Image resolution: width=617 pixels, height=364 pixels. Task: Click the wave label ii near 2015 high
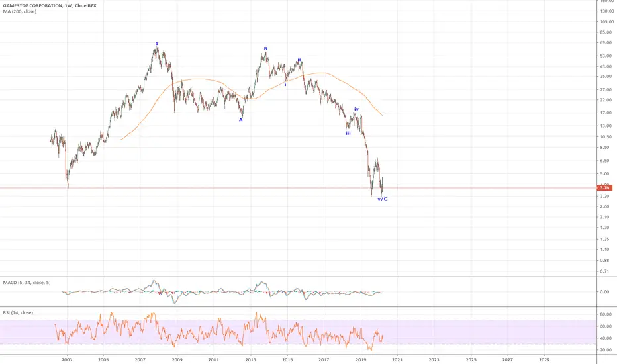coord(299,60)
